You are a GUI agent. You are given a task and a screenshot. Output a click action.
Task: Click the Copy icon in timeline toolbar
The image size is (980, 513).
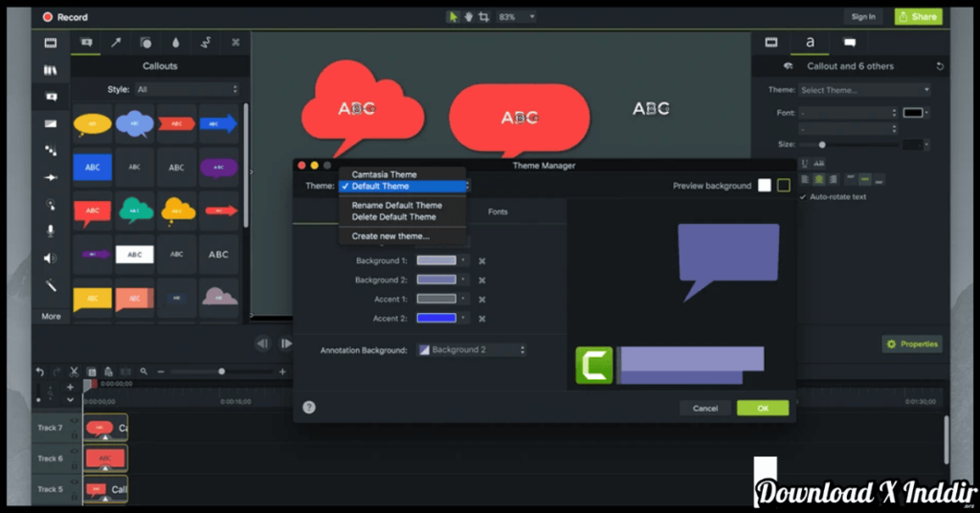[x=91, y=371]
